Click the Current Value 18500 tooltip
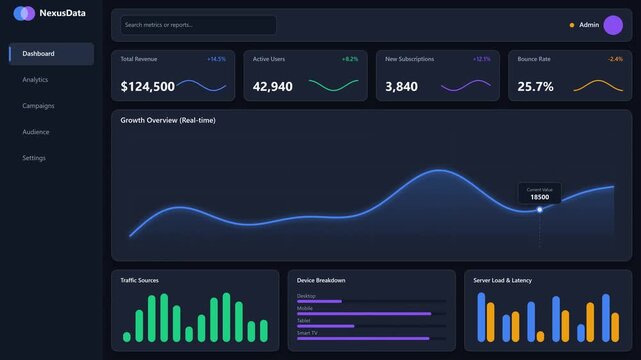 click(540, 194)
